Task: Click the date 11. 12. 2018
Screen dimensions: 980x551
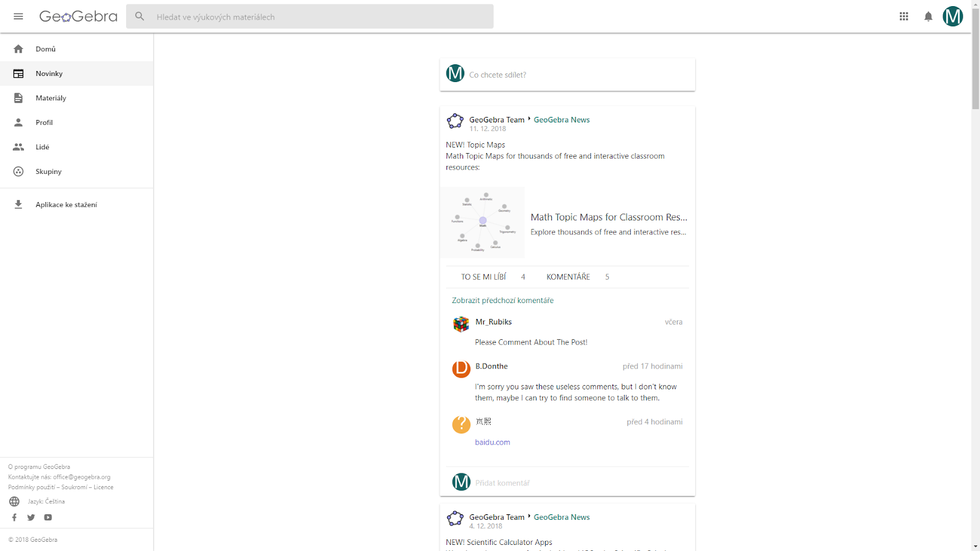Action: pos(488,129)
